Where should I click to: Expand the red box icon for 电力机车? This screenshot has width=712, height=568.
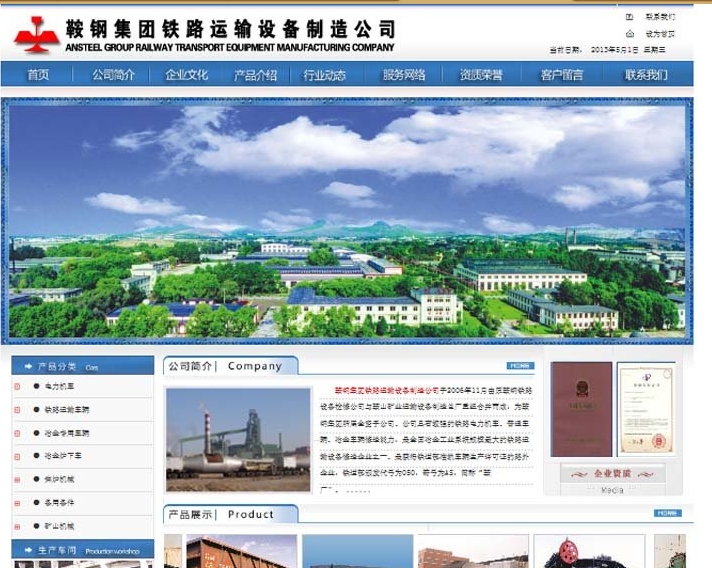17,386
